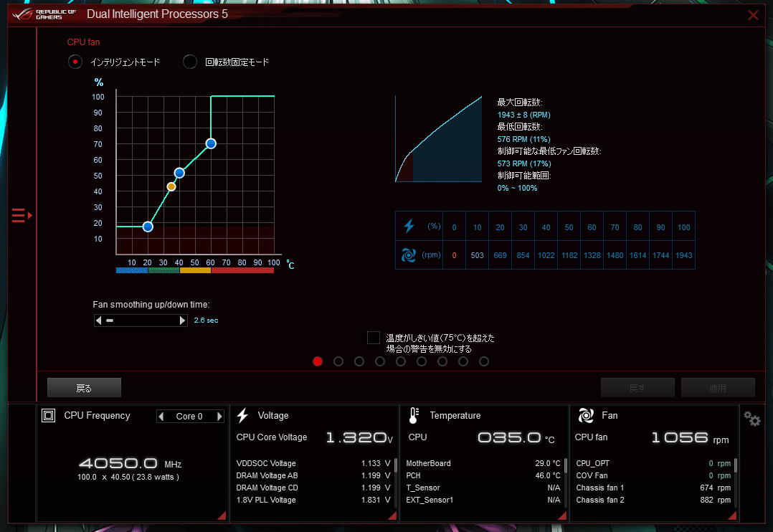Screen dimensions: 773x532
Task: Click the CPU fan heading label
Action: click(83, 42)
